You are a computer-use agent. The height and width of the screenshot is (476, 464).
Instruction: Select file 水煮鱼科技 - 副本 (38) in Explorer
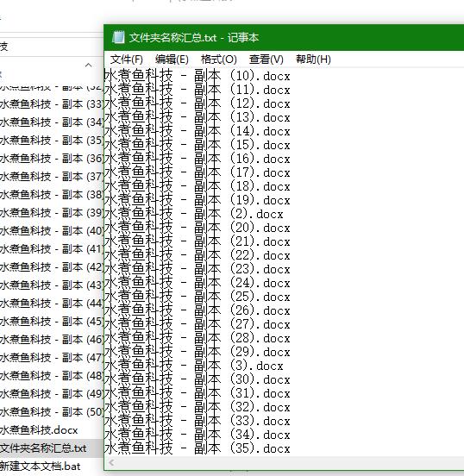tap(52, 195)
